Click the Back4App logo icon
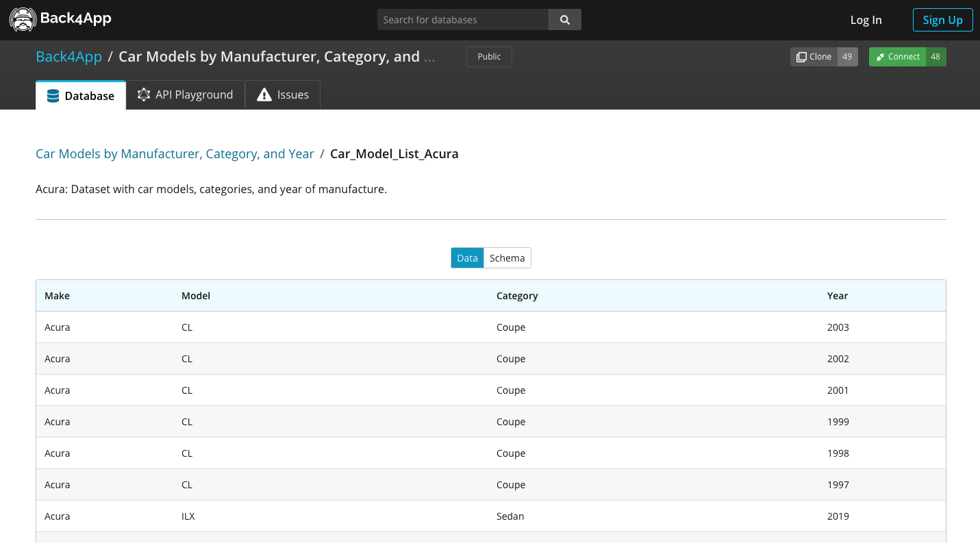Image resolution: width=980 pixels, height=543 pixels. pos(23,20)
